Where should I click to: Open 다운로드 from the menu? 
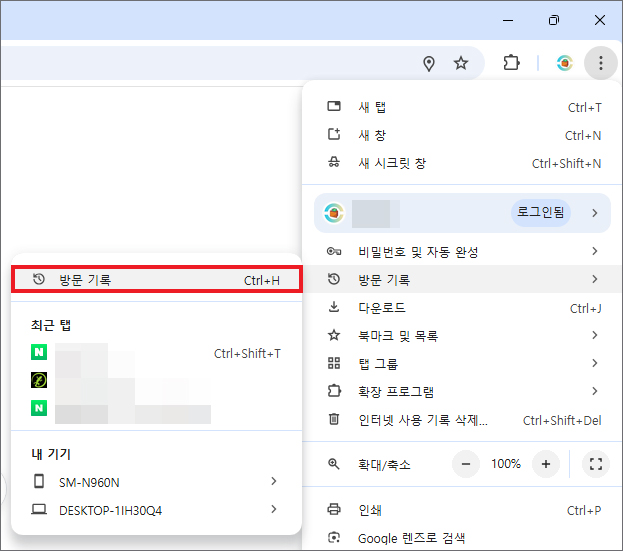[x=381, y=308]
